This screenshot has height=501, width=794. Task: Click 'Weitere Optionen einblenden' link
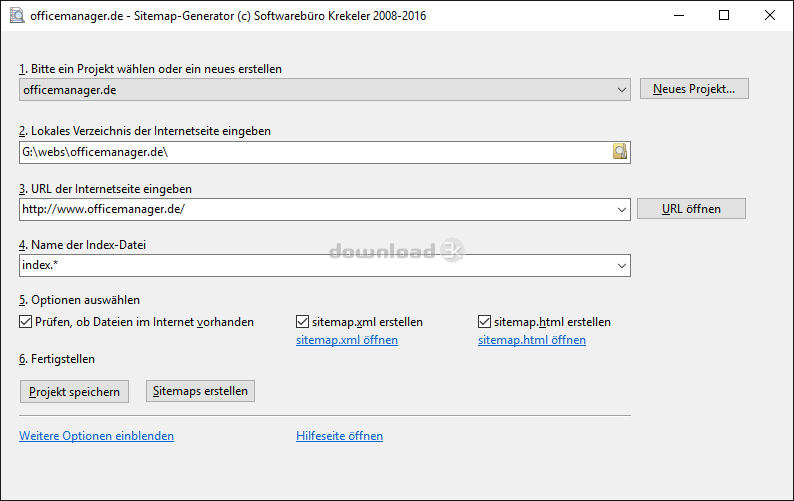click(x=96, y=436)
